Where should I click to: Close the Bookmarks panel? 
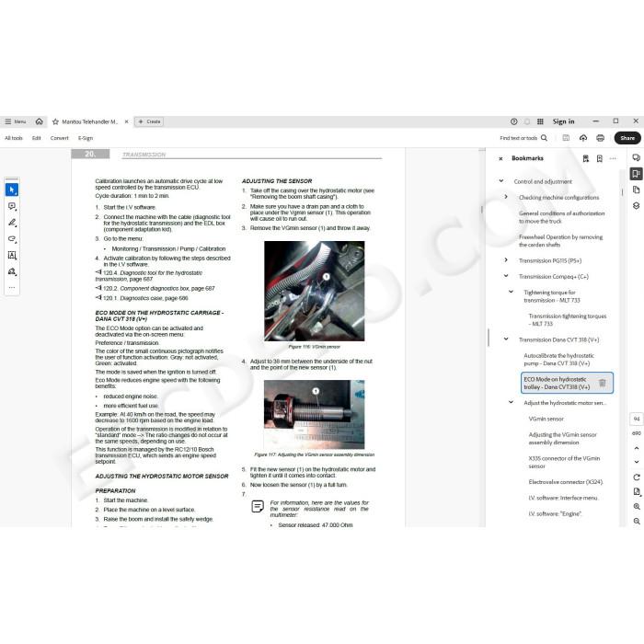[x=500, y=158]
